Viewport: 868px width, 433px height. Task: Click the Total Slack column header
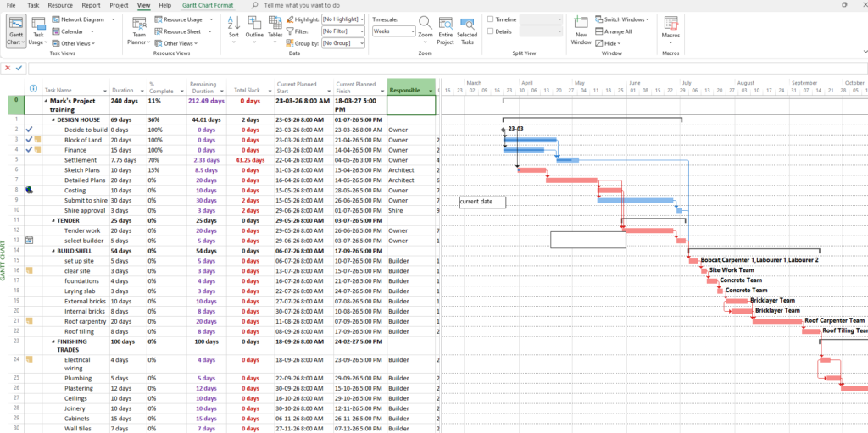(251, 87)
